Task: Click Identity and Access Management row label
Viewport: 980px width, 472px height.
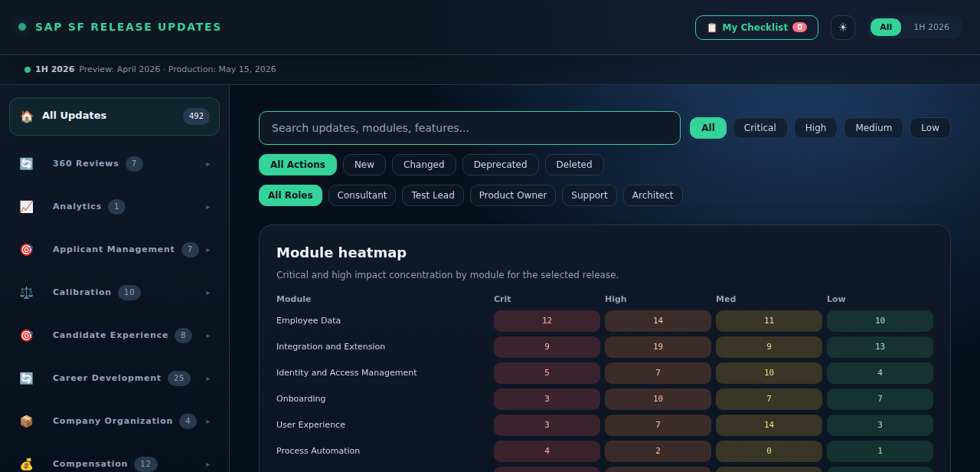Action: click(347, 373)
